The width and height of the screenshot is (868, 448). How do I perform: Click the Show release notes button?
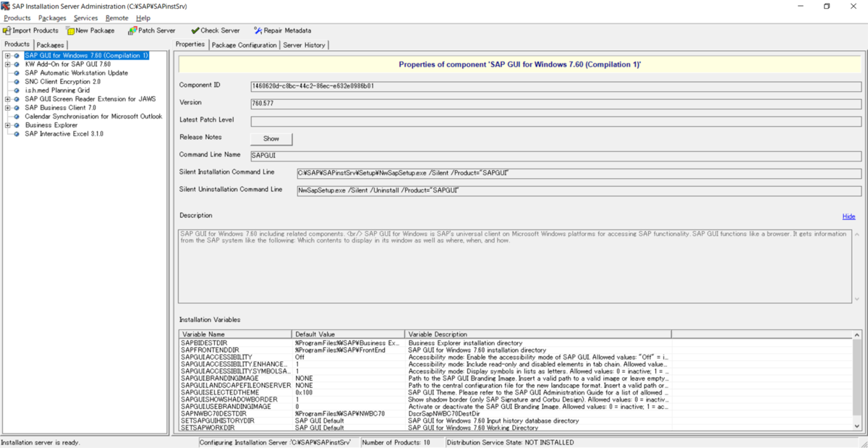click(271, 138)
